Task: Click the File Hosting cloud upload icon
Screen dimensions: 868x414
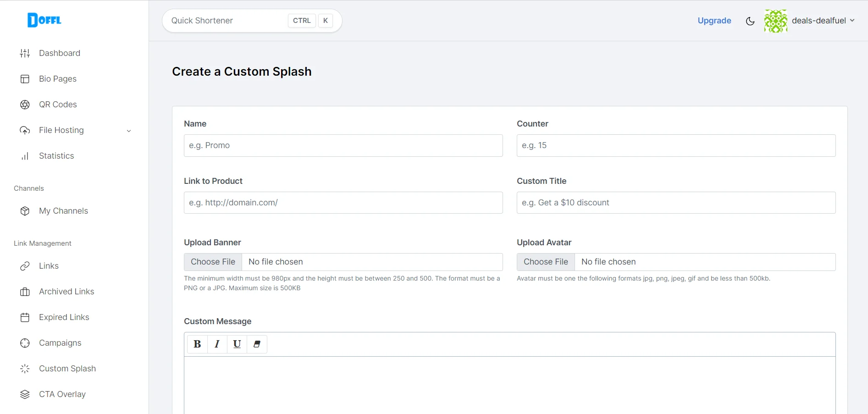Action: pyautogui.click(x=25, y=130)
